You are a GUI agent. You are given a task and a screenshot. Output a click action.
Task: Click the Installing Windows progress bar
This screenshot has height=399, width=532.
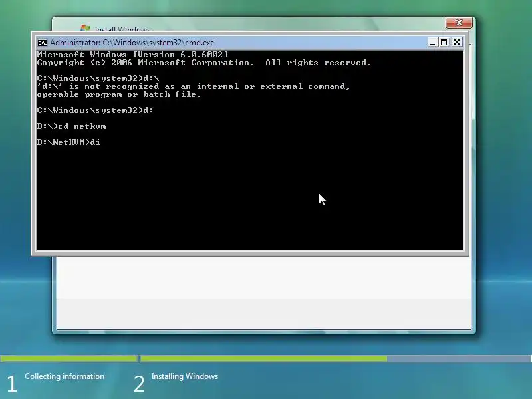tap(336, 358)
